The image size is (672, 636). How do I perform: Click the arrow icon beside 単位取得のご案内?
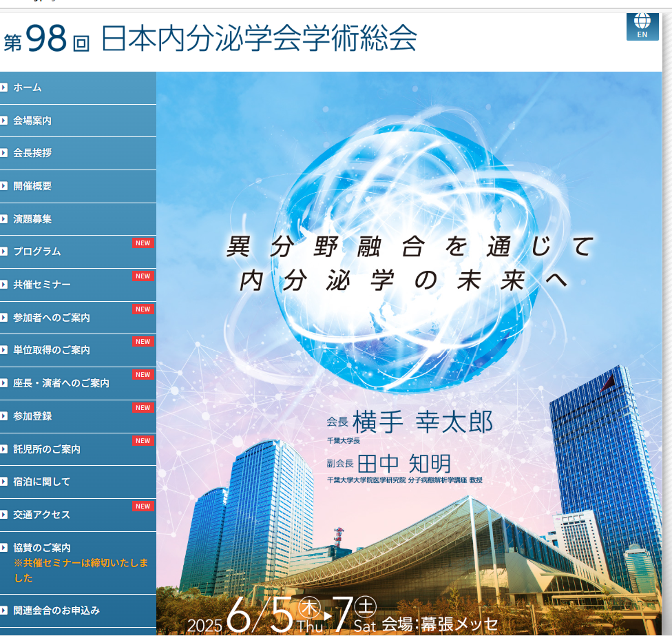coord(4,350)
